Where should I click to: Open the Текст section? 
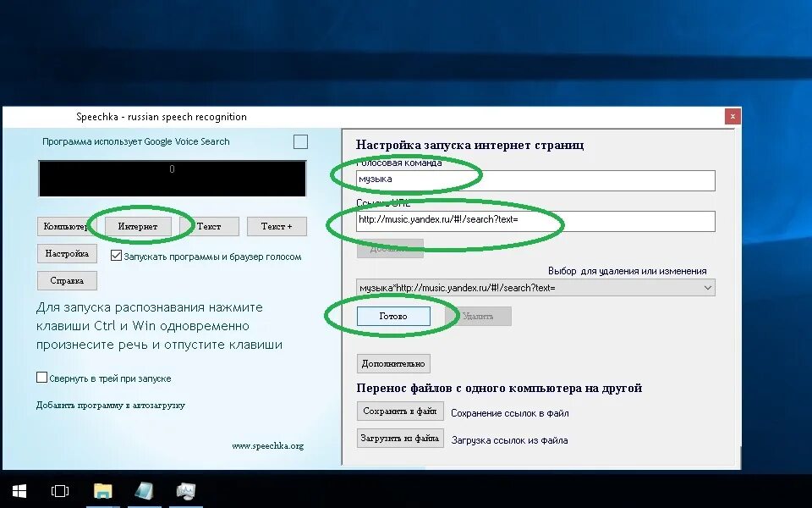point(209,227)
